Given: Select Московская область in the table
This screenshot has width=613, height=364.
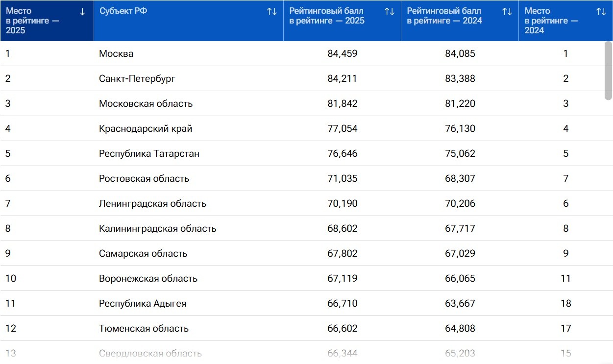Looking at the screenshot, I should (x=146, y=104).
